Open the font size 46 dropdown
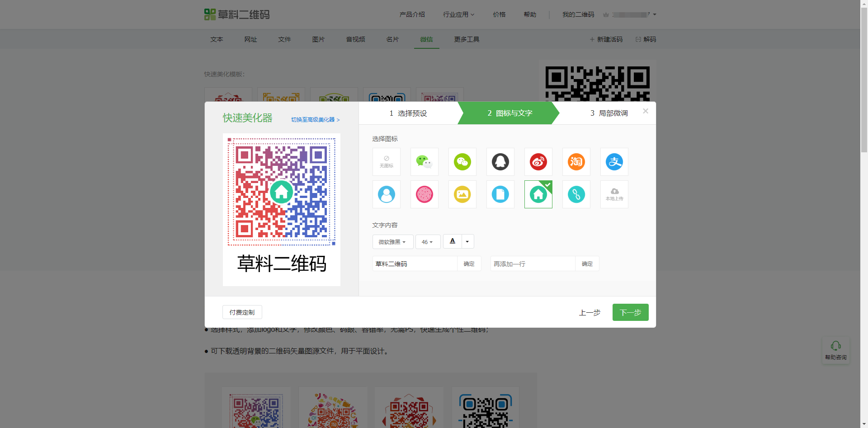Screen dimensions: 868x428 point(428,242)
